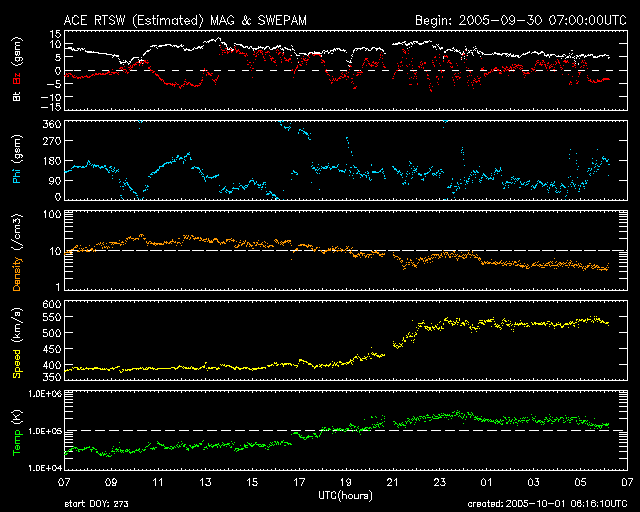
Task: Click the 400 tick on the Speed axis
Action: tap(52, 365)
